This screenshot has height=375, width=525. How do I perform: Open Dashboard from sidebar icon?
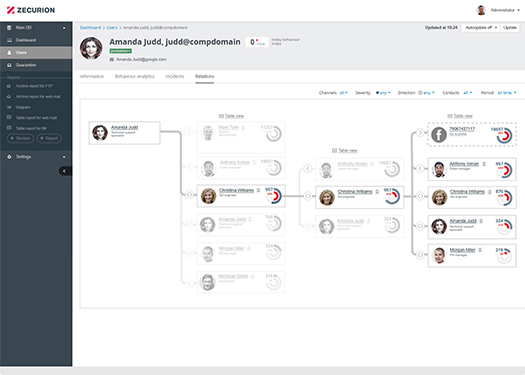[x=9, y=40]
